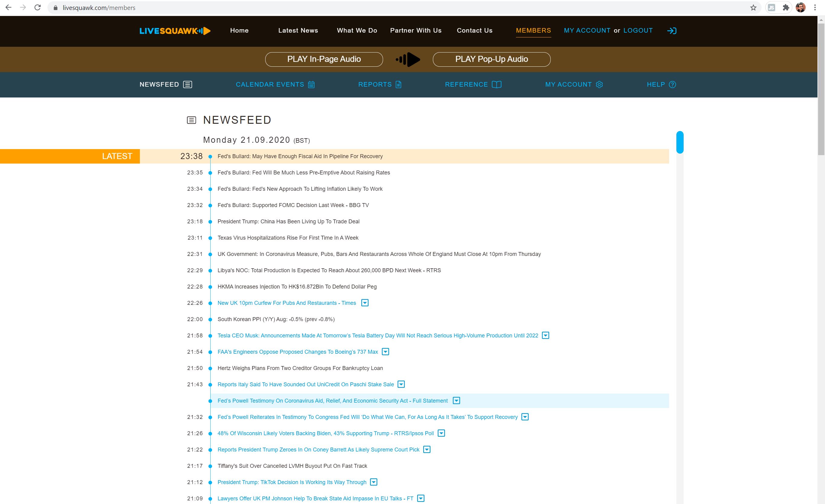Click the LOGOUT link
The height and width of the screenshot is (504, 825).
point(638,30)
